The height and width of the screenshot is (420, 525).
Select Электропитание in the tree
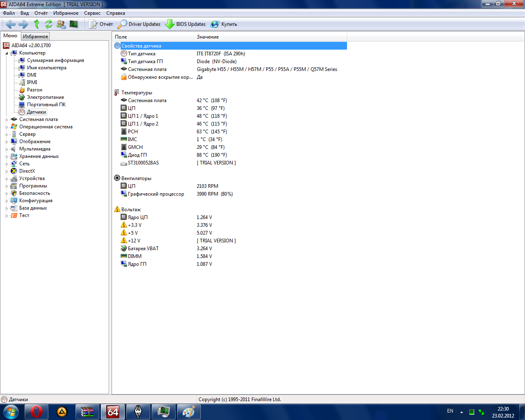41,97
